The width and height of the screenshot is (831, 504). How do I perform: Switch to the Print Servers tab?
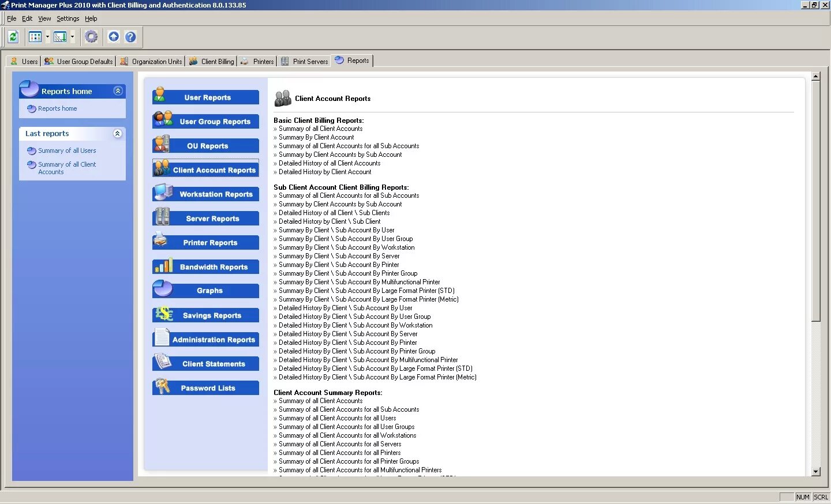click(304, 61)
